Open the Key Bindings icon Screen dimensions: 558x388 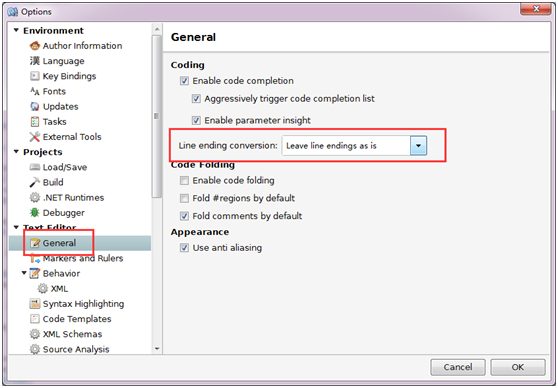click(35, 76)
